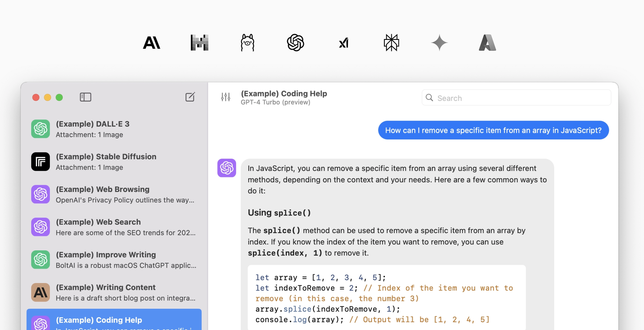This screenshot has height=330, width=644.
Task: Click the Gemini sparkle logo
Action: [x=439, y=43]
